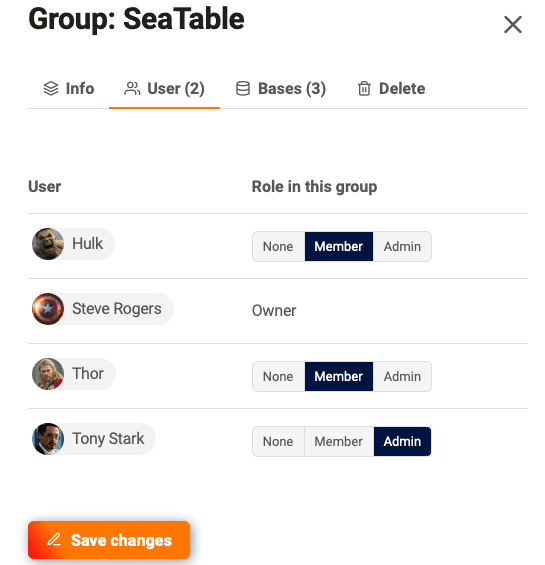Switch to the Info tab
This screenshot has width=545, height=565.
pyautogui.click(x=69, y=89)
